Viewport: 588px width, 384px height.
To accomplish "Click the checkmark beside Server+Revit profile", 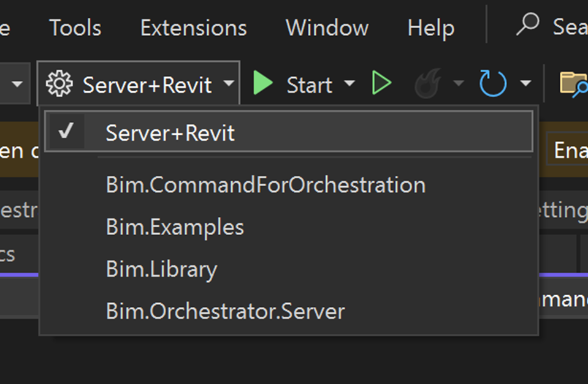I will (x=67, y=131).
